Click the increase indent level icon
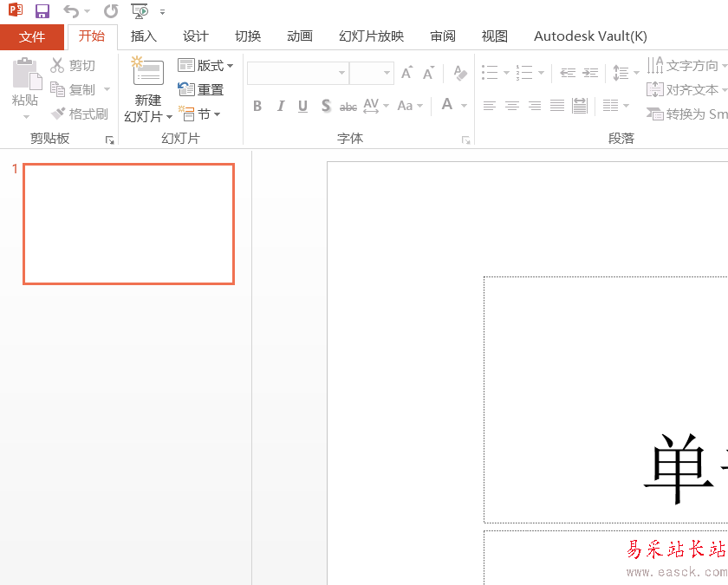This screenshot has height=585, width=728. click(x=590, y=74)
